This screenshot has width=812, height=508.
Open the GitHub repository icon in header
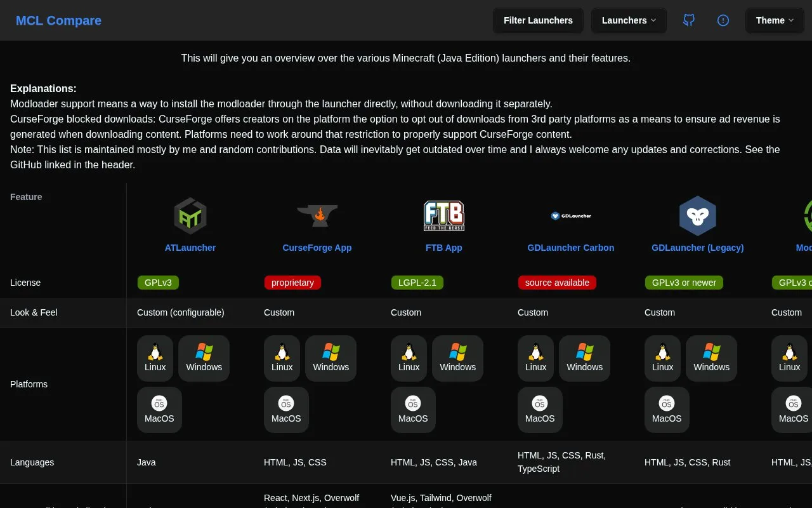click(689, 20)
